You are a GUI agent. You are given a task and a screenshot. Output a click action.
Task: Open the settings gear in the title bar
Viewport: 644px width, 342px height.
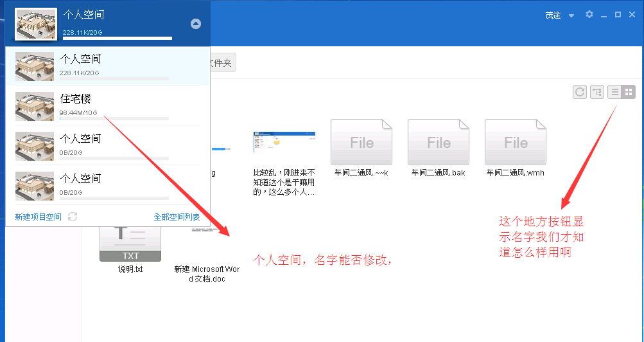589,15
